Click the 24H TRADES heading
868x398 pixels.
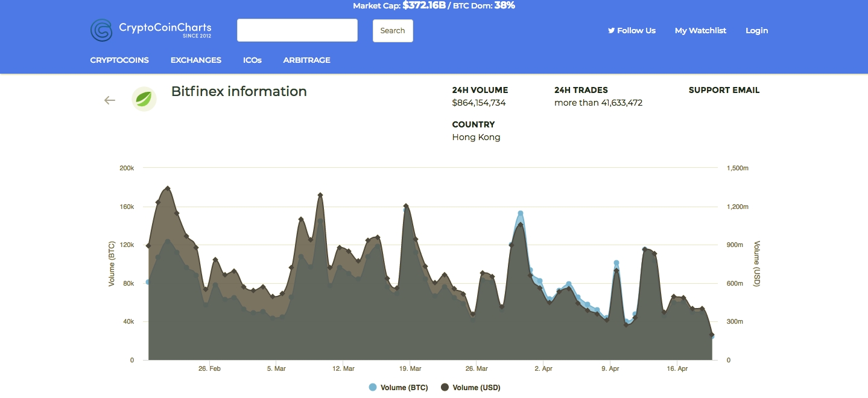[581, 90]
